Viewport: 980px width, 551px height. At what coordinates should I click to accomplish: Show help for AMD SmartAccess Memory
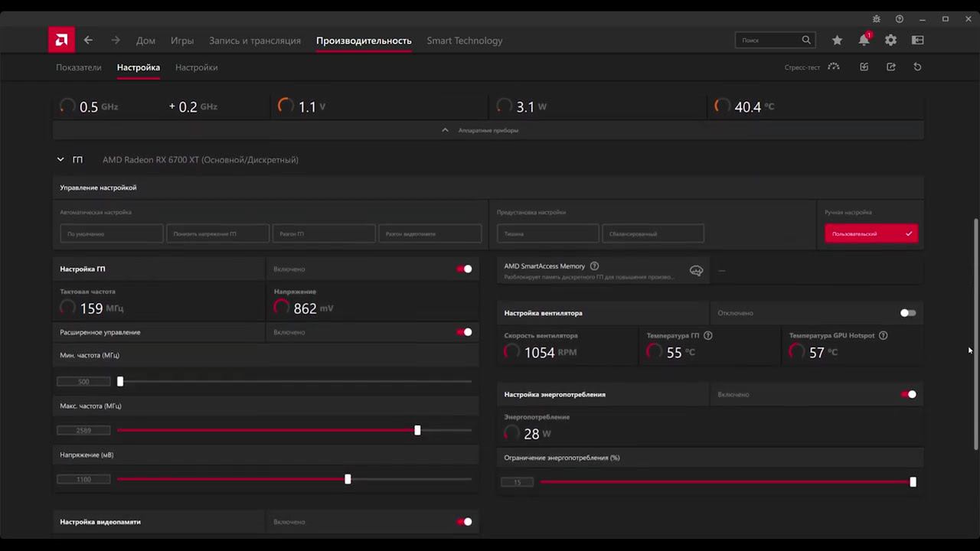click(x=595, y=266)
